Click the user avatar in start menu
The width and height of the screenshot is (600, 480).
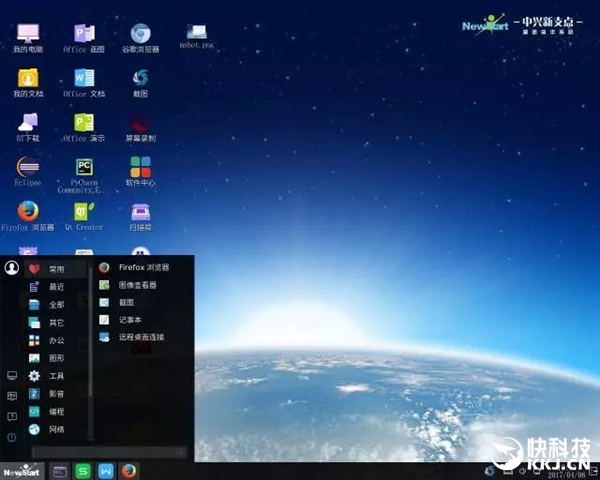[x=12, y=268]
